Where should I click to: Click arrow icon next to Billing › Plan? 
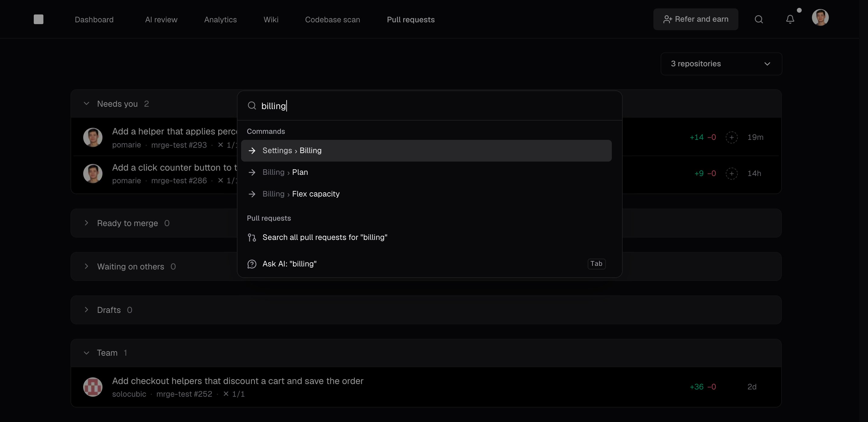coord(252,172)
